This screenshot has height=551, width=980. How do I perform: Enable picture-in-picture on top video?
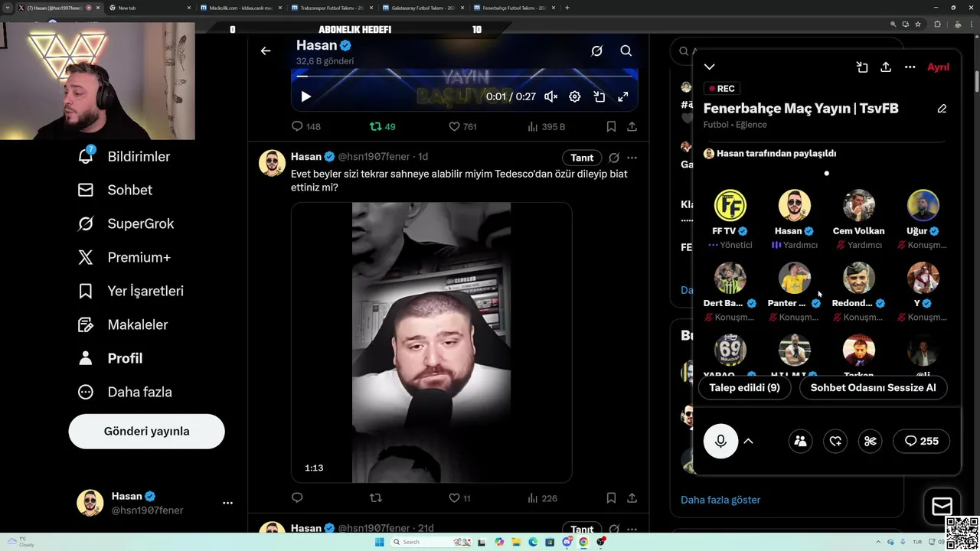[x=599, y=96]
